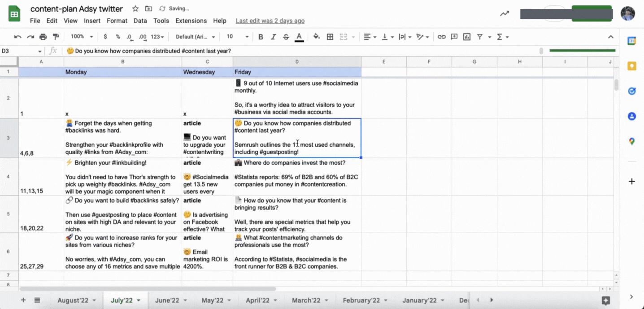
Task: Open the account profile picture
Action: click(x=627, y=13)
